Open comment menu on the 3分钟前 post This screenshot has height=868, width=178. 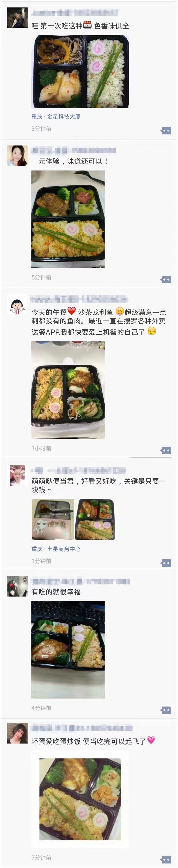[166, 131]
